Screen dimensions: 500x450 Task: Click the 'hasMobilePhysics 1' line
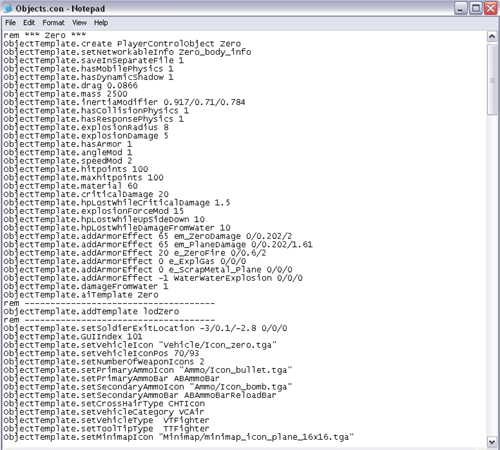pyautogui.click(x=88, y=69)
